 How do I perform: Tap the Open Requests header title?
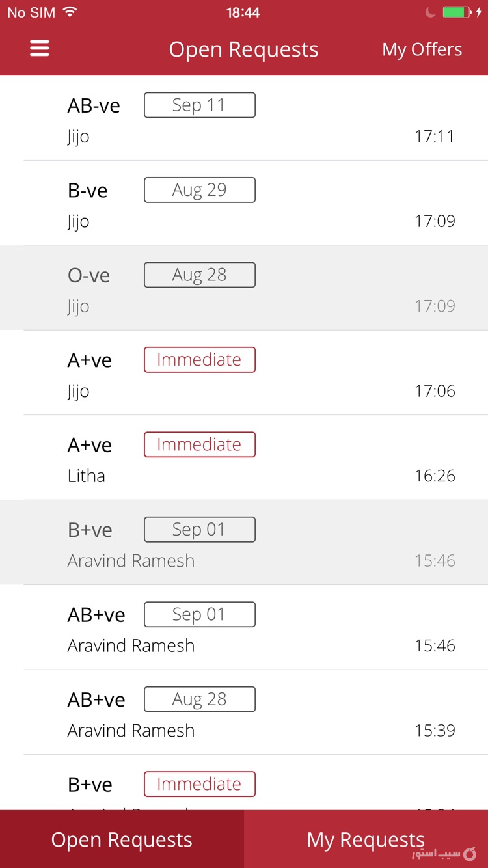click(x=243, y=49)
